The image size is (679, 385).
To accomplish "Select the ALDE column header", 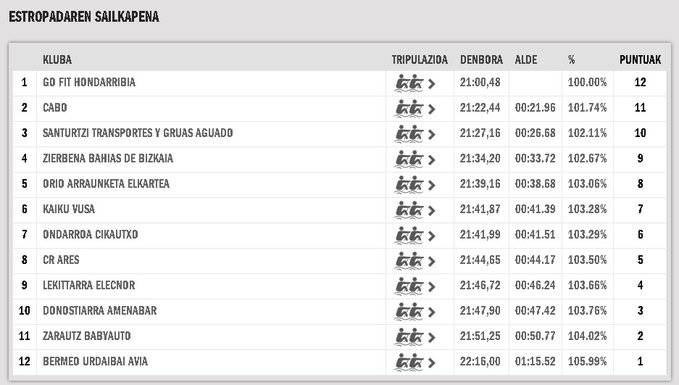I will pos(526,59).
